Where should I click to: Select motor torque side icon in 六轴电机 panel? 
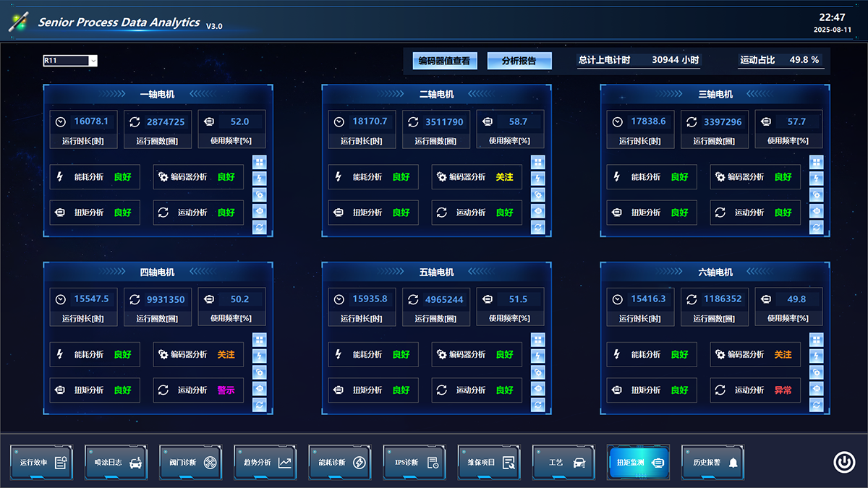coord(816,389)
